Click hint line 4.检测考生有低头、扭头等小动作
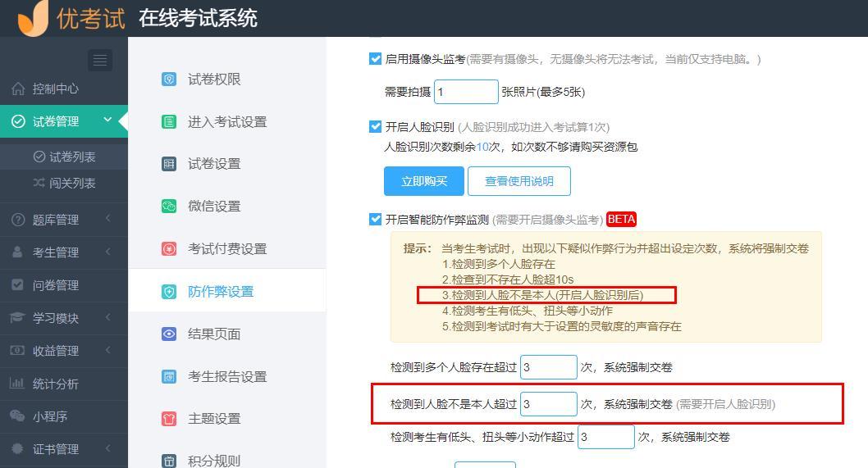868x468 pixels. tap(528, 311)
